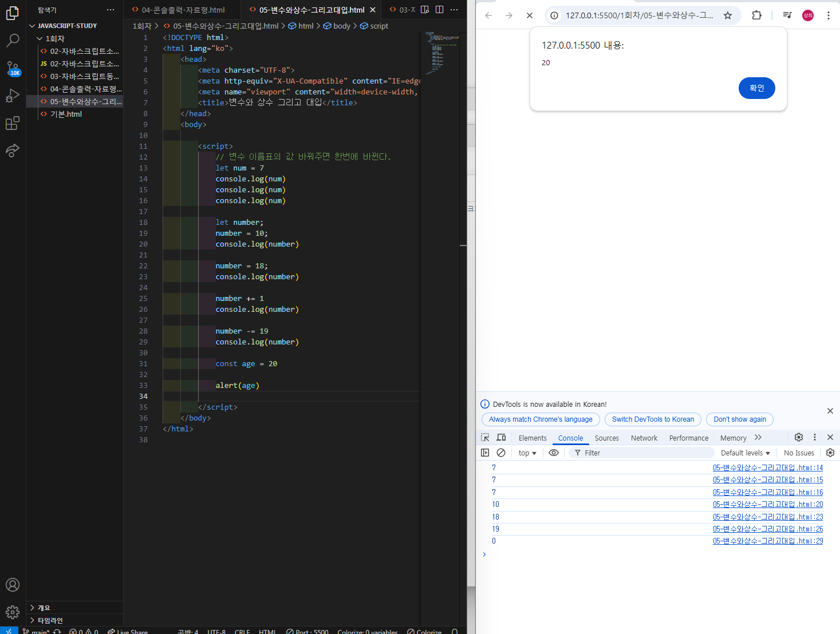Open the Search view in activity bar

point(13,40)
